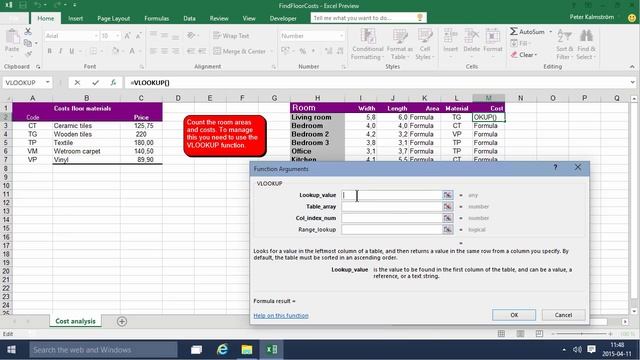This screenshot has width=640, height=360.
Task: Open Help on this function link
Action: pos(281,316)
